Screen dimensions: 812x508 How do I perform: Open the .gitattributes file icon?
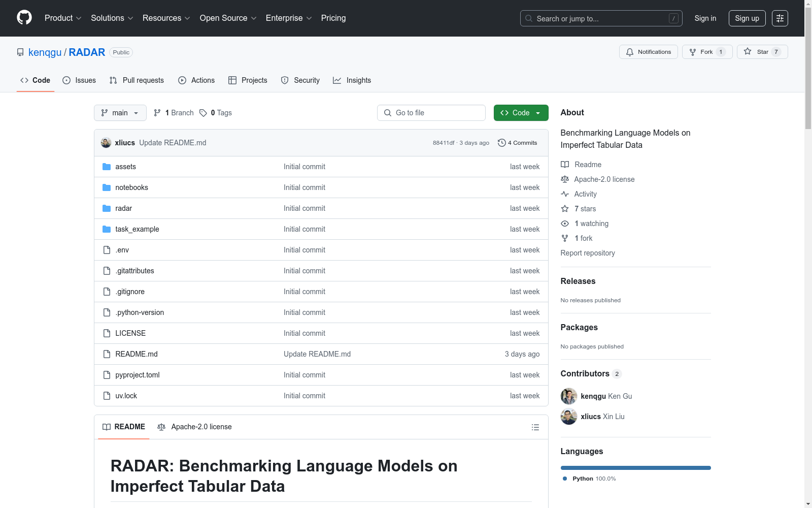(x=107, y=271)
